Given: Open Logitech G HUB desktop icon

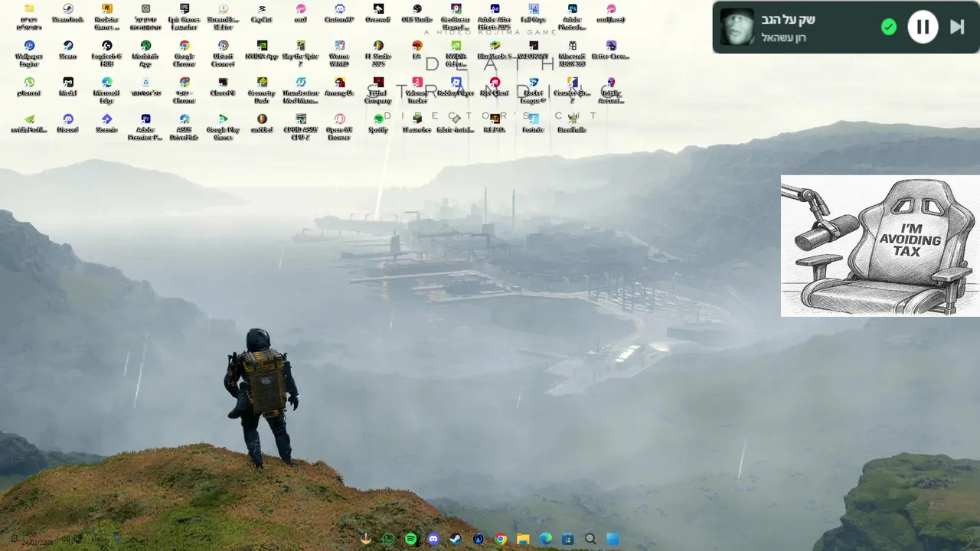Looking at the screenshot, I should click(107, 51).
